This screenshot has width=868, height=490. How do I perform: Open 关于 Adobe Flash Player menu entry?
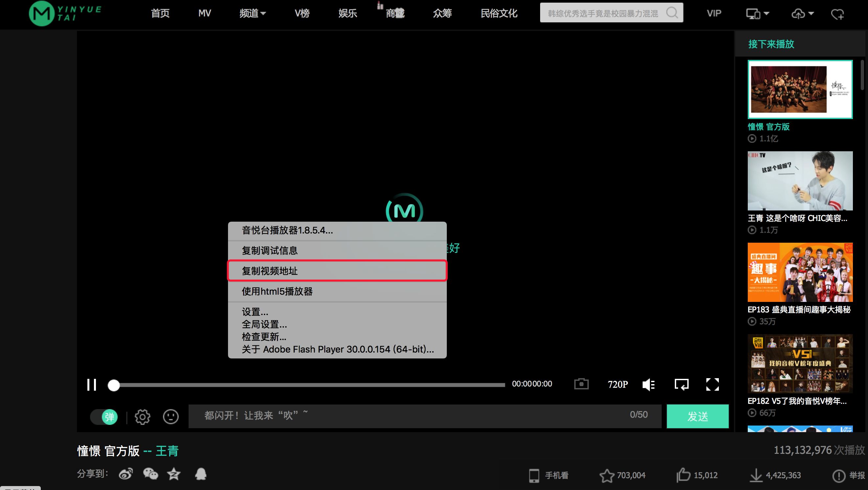[x=337, y=349]
